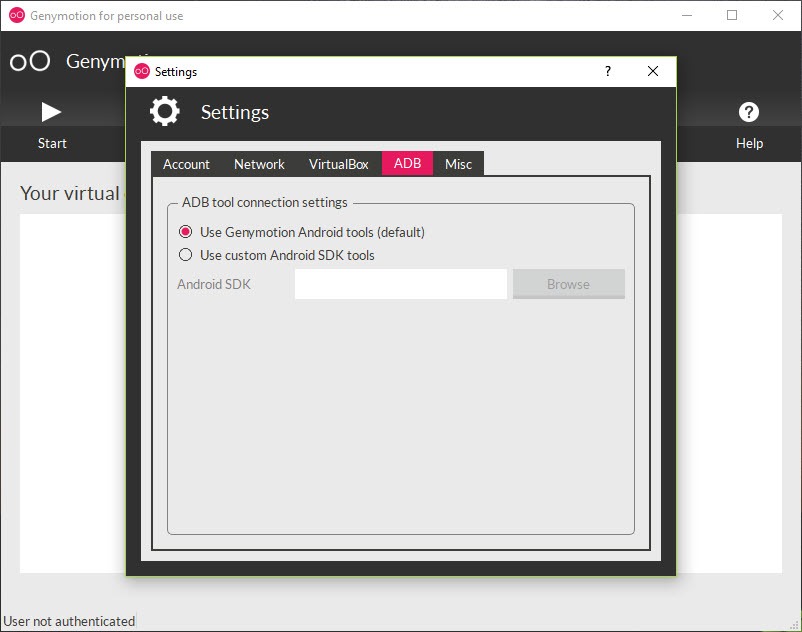
Task: Click the Start label in main toolbar
Action: (x=52, y=143)
